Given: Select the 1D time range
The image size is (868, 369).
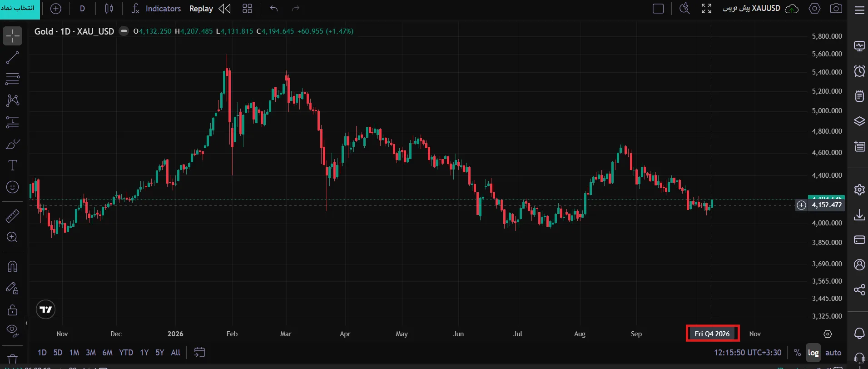Looking at the screenshot, I should click(x=42, y=353).
